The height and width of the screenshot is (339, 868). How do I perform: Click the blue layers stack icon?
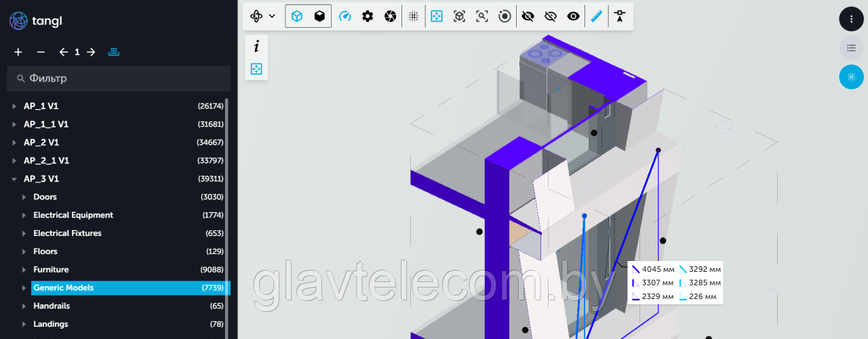114,52
